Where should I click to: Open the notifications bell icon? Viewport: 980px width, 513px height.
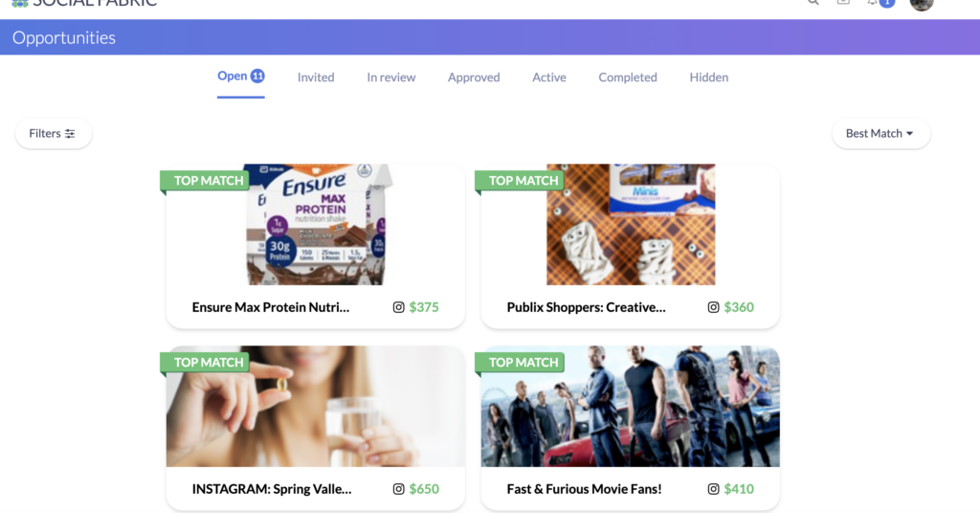873,3
